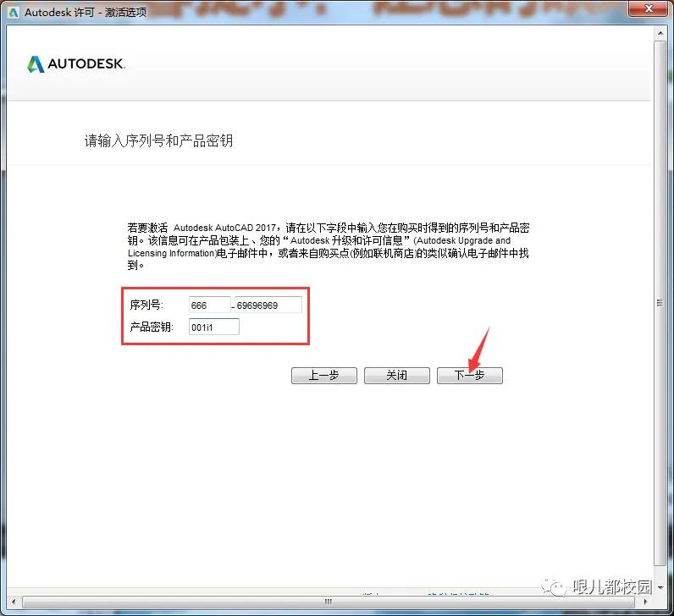The height and width of the screenshot is (616, 674).
Task: Click the heading 请输入序列号和产品密钥
Action: pos(158,140)
